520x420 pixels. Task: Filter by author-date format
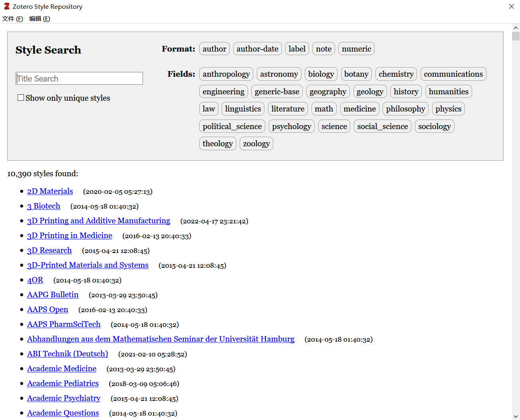point(258,49)
